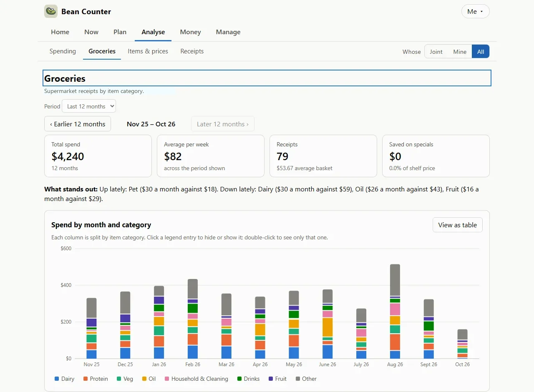Open the Money tab
Image resolution: width=534 pixels, height=392 pixels.
[x=190, y=32]
